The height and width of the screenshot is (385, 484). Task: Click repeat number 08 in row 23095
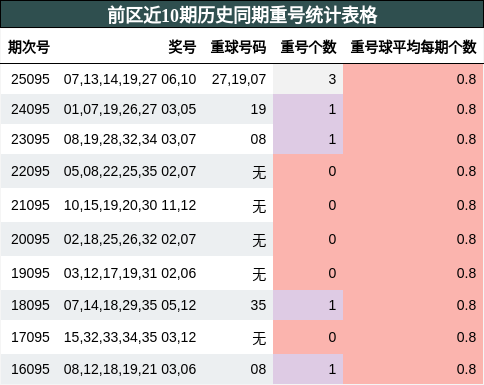pos(258,139)
